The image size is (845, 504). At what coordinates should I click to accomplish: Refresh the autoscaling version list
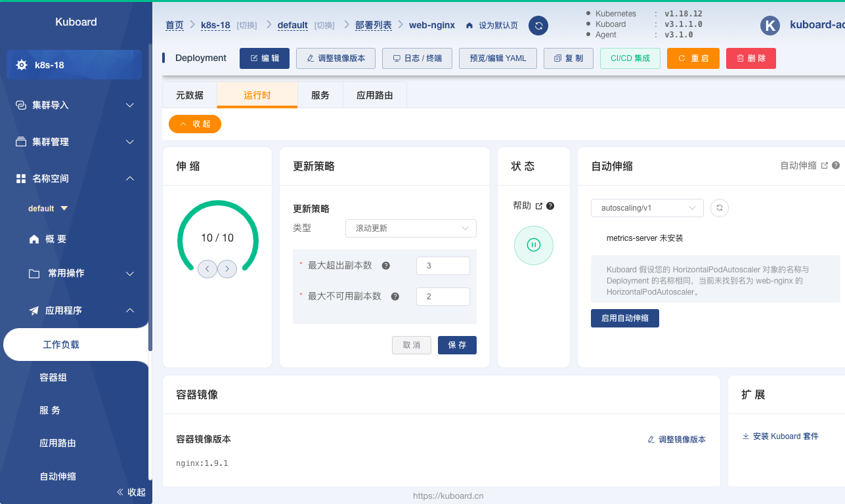(720, 208)
